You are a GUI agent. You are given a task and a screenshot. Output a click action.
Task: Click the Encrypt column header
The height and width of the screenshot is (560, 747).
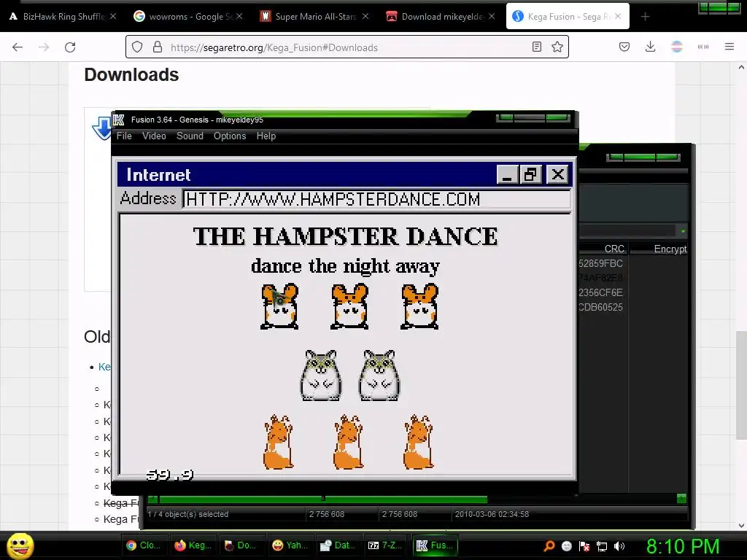[x=670, y=249]
